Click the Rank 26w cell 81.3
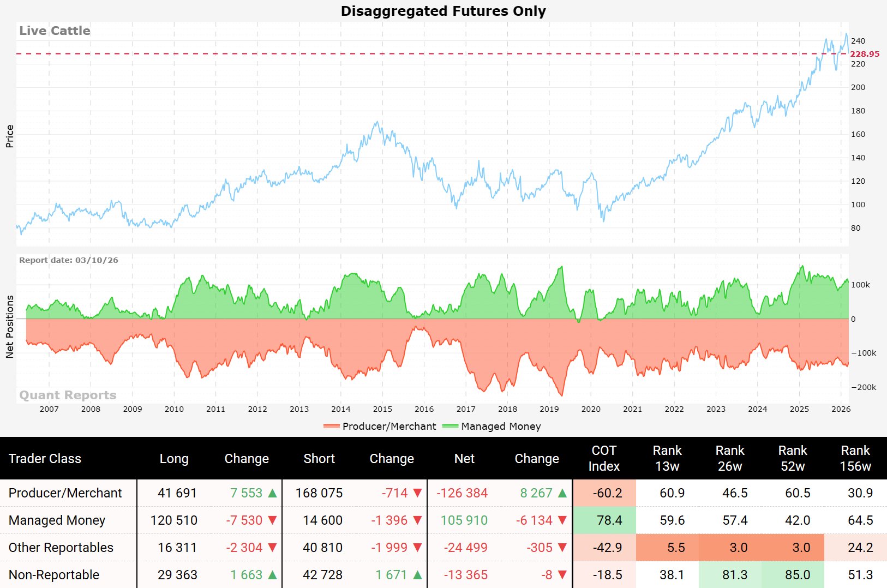 click(x=730, y=575)
